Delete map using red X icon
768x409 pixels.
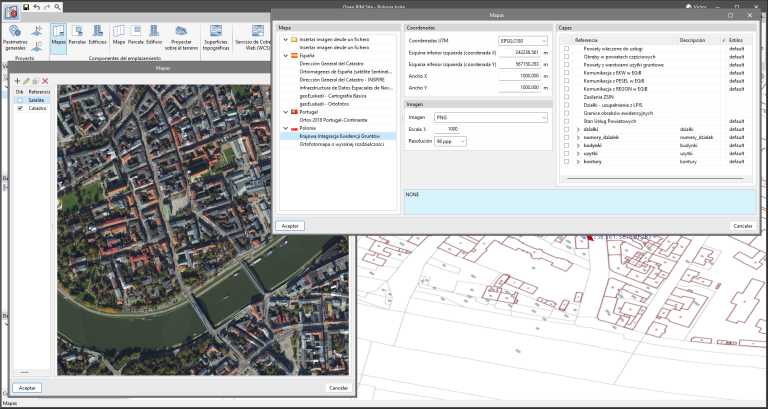click(45, 80)
